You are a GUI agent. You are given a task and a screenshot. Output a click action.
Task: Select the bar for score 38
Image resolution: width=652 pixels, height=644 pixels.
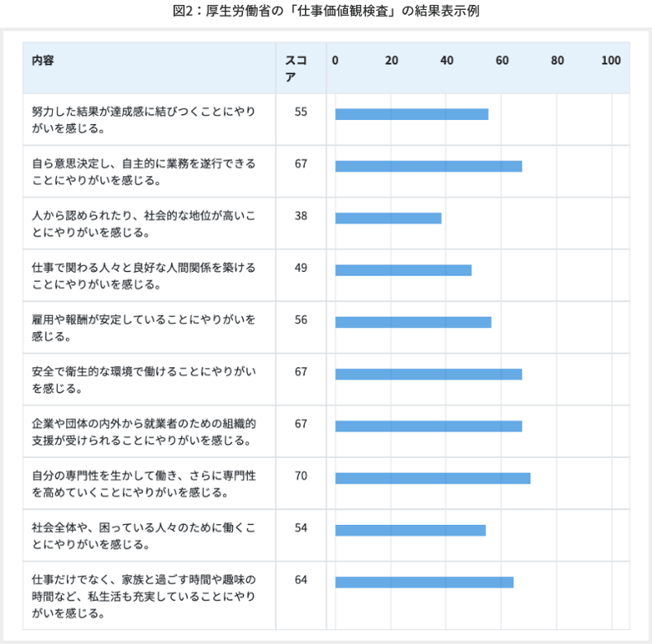(388, 218)
